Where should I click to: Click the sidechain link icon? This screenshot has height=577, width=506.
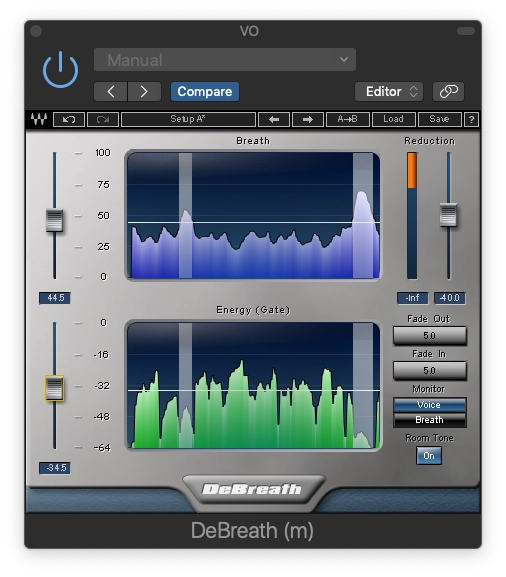[x=449, y=91]
